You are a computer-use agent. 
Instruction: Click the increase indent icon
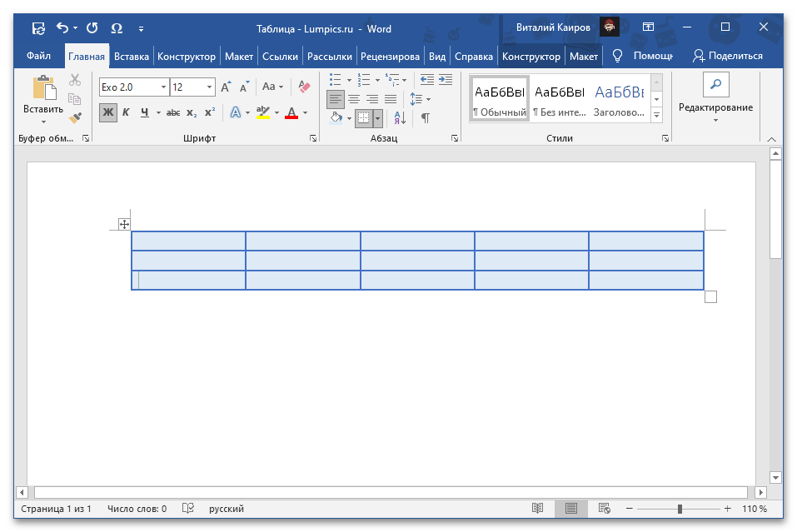coord(446,80)
